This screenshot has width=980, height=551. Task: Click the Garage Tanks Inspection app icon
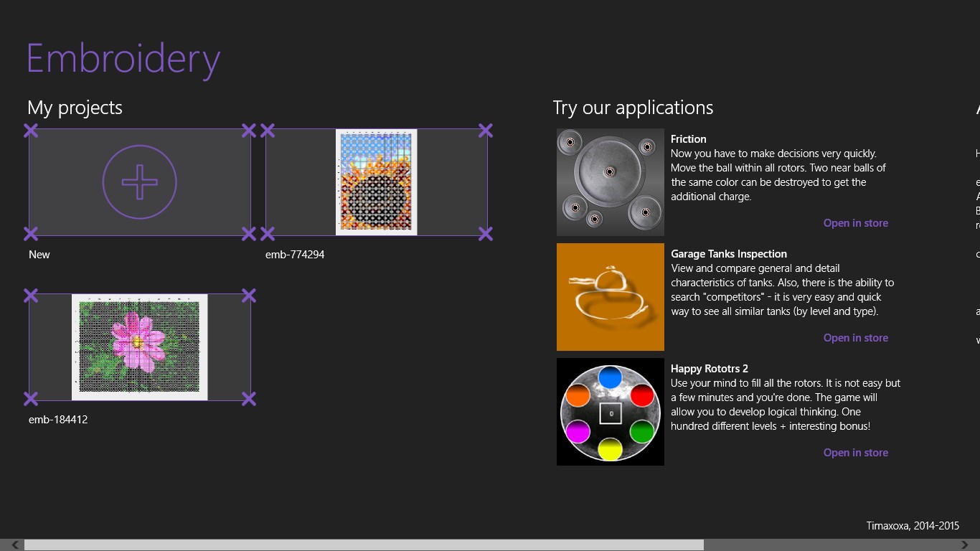611,297
